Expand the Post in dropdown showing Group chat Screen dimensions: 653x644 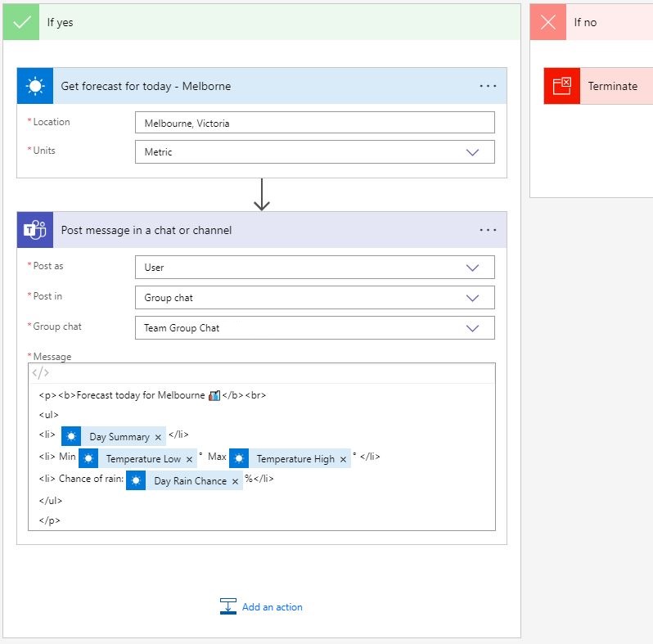[315, 298]
